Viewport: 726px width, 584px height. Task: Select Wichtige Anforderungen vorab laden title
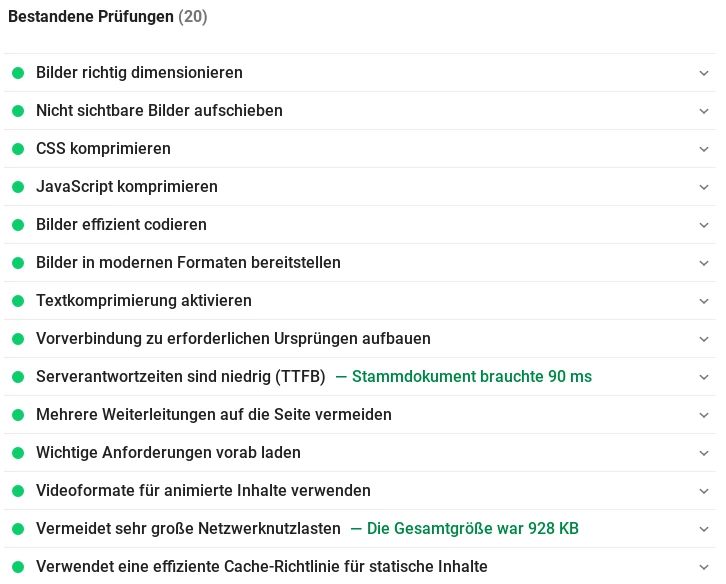pyautogui.click(x=169, y=452)
